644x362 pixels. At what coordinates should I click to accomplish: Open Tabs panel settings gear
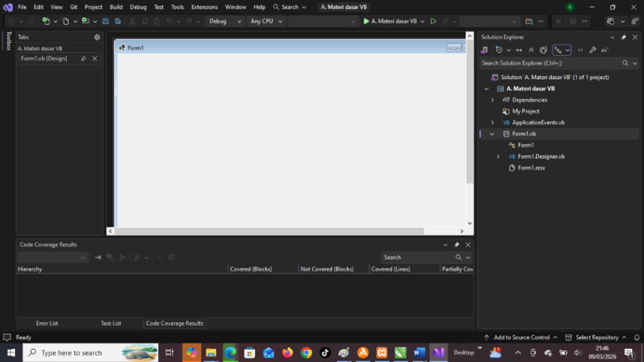97,37
